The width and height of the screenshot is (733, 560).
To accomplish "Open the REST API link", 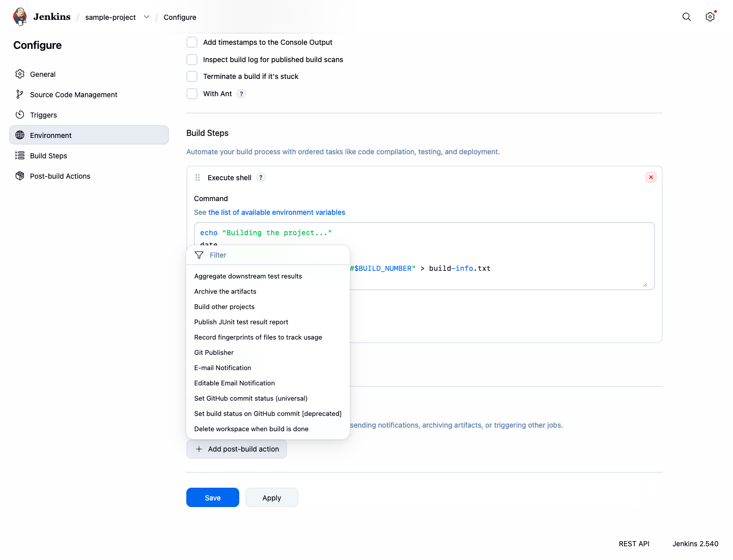I will tap(634, 544).
